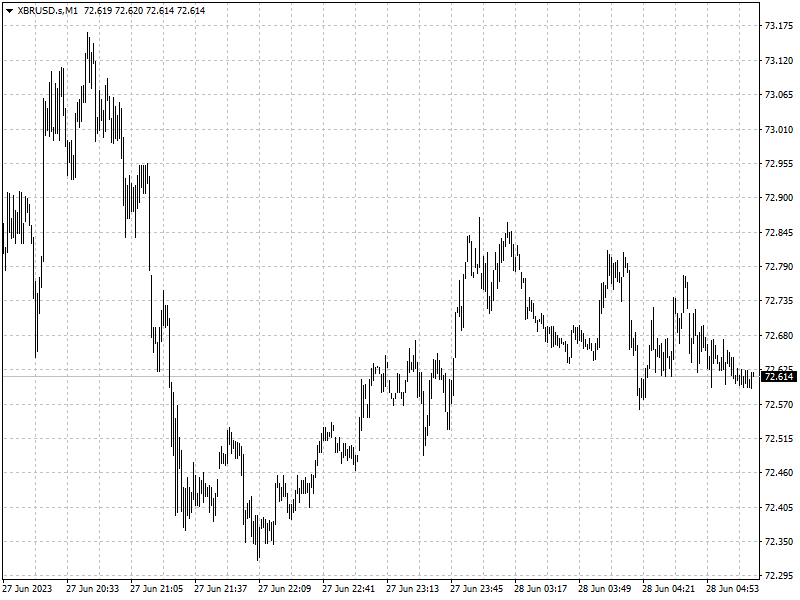This screenshot has width=800, height=600.
Task: Click the triangle arrow beside XBRUSD.s,M1
Action: coord(9,11)
